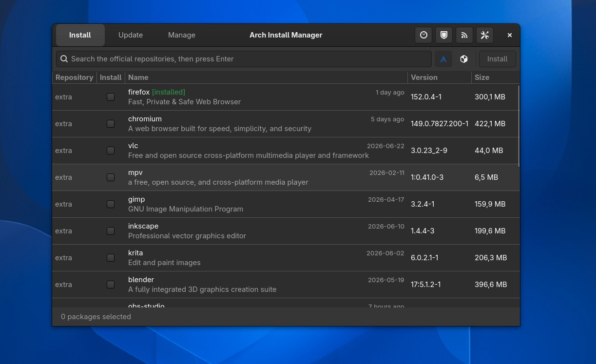Select the chromium package name

(145, 119)
